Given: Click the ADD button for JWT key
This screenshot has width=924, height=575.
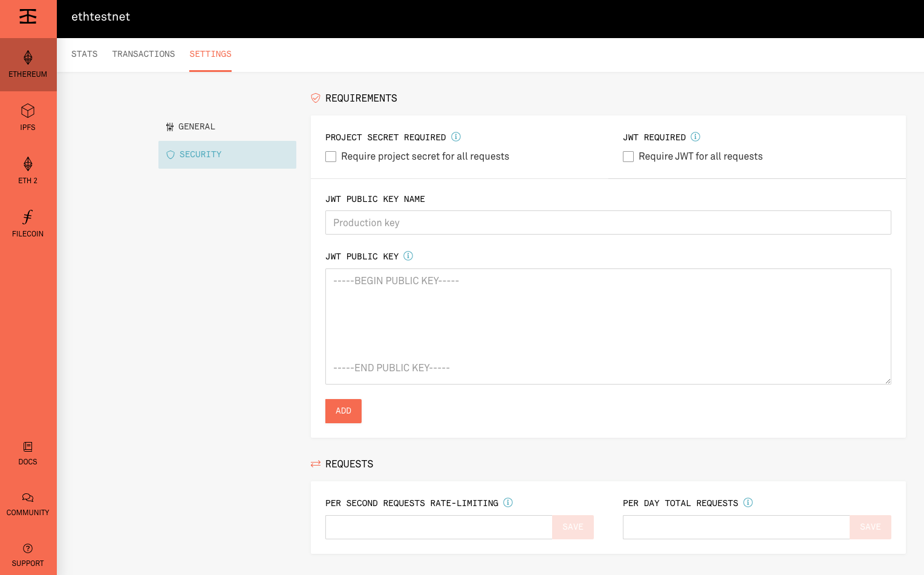Looking at the screenshot, I should coord(343,411).
